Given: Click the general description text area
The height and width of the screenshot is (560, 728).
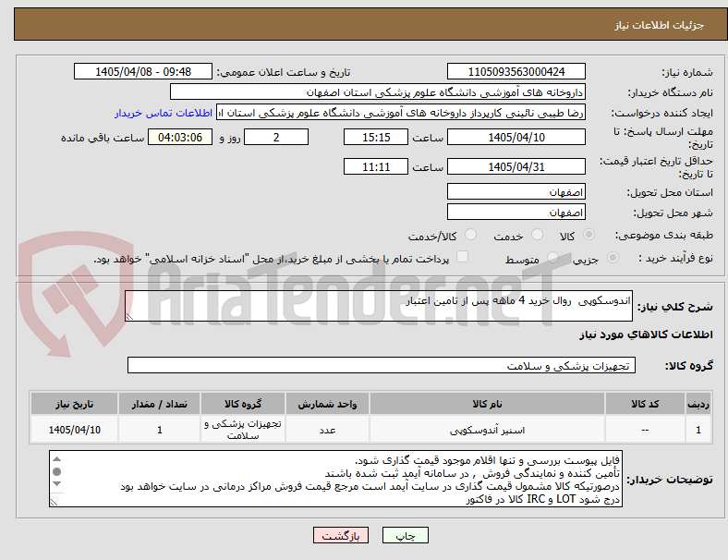Looking at the screenshot, I should [x=379, y=306].
